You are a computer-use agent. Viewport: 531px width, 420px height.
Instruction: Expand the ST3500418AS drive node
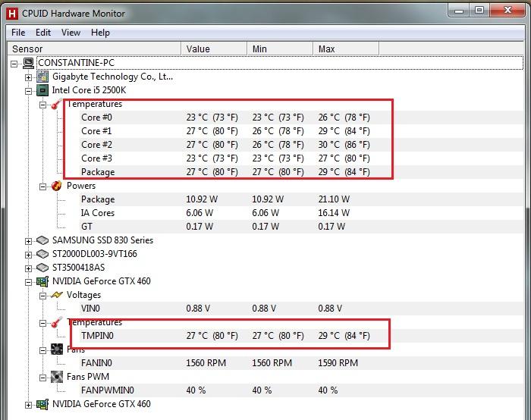pos(29,268)
